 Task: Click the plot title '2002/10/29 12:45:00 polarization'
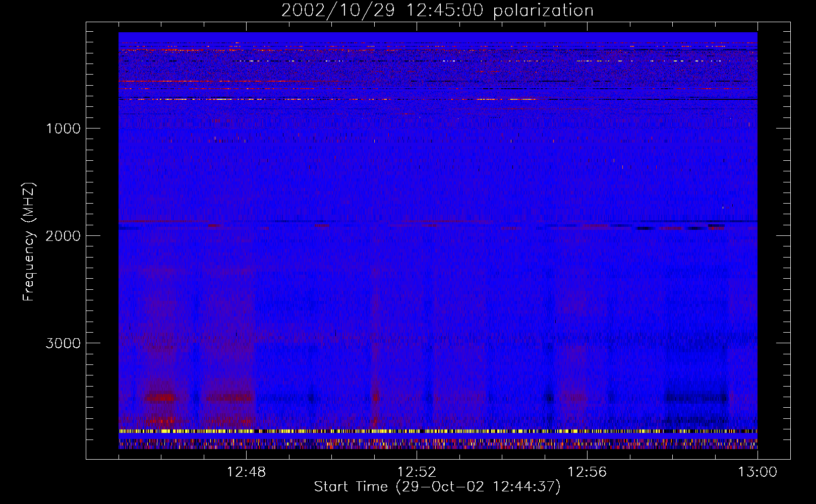(x=437, y=11)
